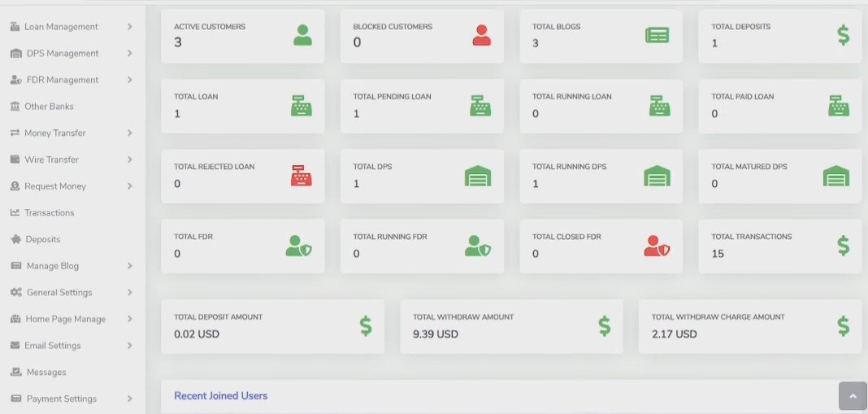
Task: Go to Deposits in sidebar
Action: click(42, 239)
